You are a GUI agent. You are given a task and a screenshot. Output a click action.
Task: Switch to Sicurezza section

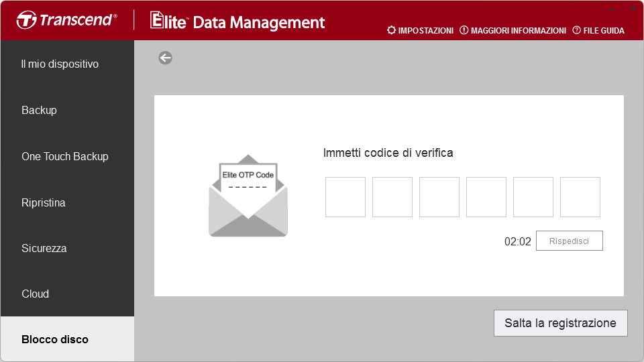pyautogui.click(x=67, y=248)
